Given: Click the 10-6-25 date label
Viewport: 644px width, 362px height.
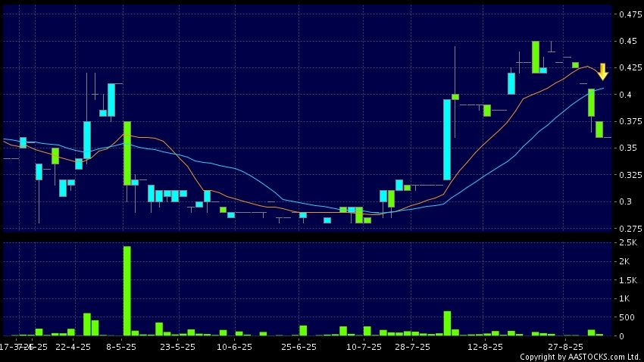Looking at the screenshot, I should 235,347.
